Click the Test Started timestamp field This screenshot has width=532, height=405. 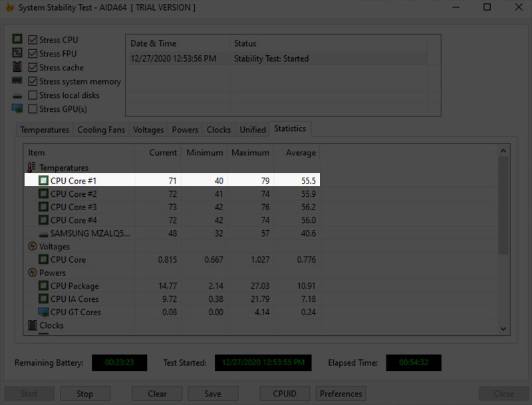263,362
